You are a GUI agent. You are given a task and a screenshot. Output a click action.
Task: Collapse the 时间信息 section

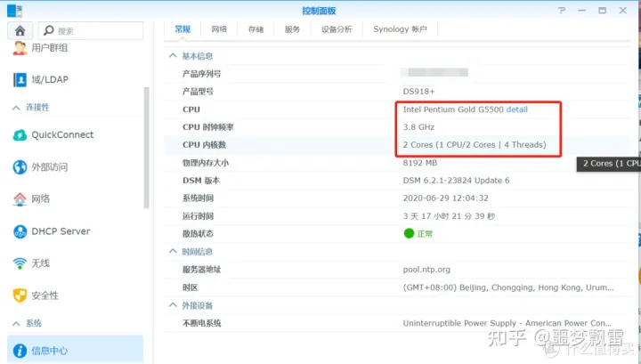coord(173,251)
